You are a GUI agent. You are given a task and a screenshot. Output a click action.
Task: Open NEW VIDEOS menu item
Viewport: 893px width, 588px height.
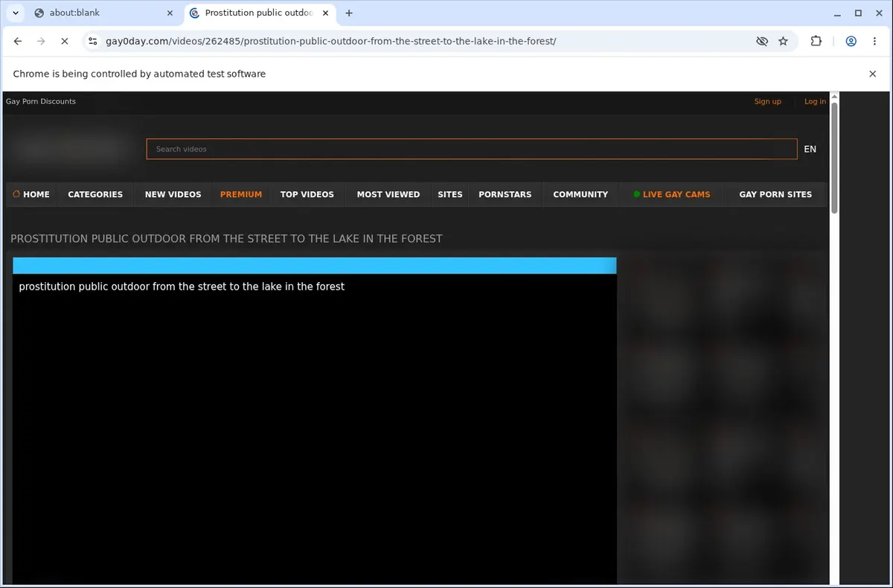(x=173, y=194)
